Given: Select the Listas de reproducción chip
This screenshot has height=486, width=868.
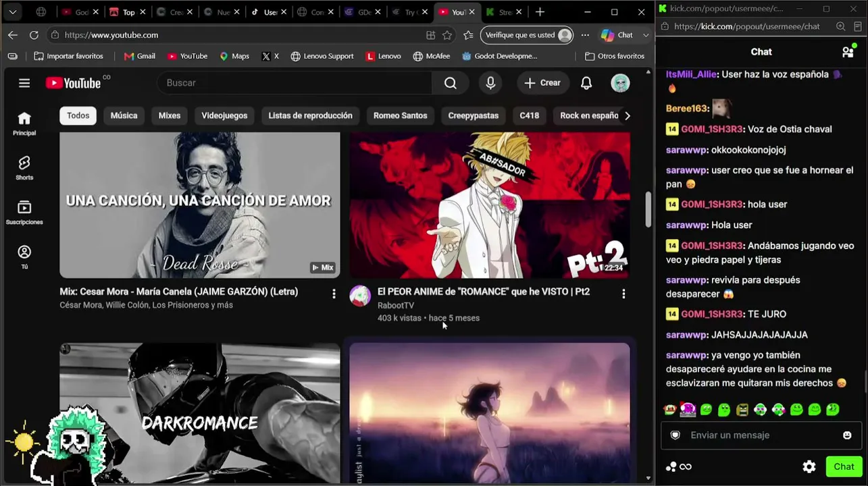Looking at the screenshot, I should tap(310, 115).
